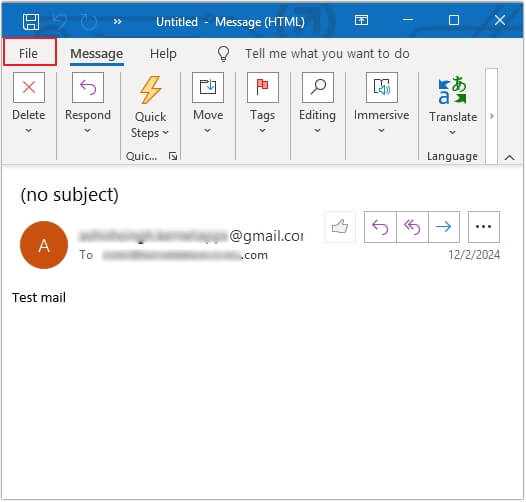Expand the Editing group dropdown arrow
This screenshot has width=526, height=502.
pos(317,131)
